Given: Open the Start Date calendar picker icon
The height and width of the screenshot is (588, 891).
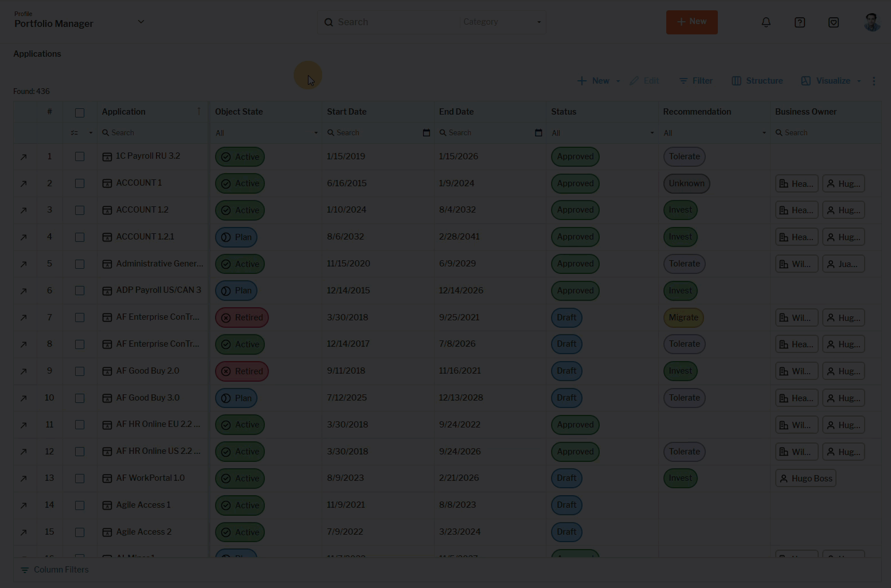Looking at the screenshot, I should pyautogui.click(x=426, y=133).
